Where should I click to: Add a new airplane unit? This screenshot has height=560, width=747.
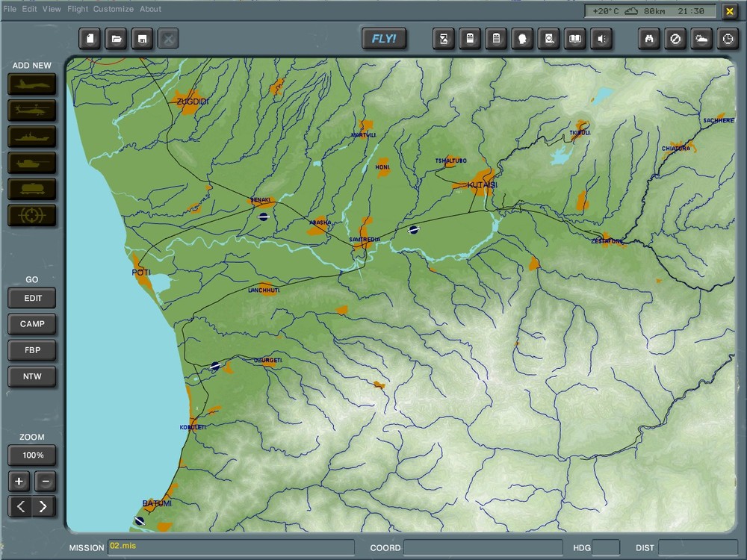point(31,84)
